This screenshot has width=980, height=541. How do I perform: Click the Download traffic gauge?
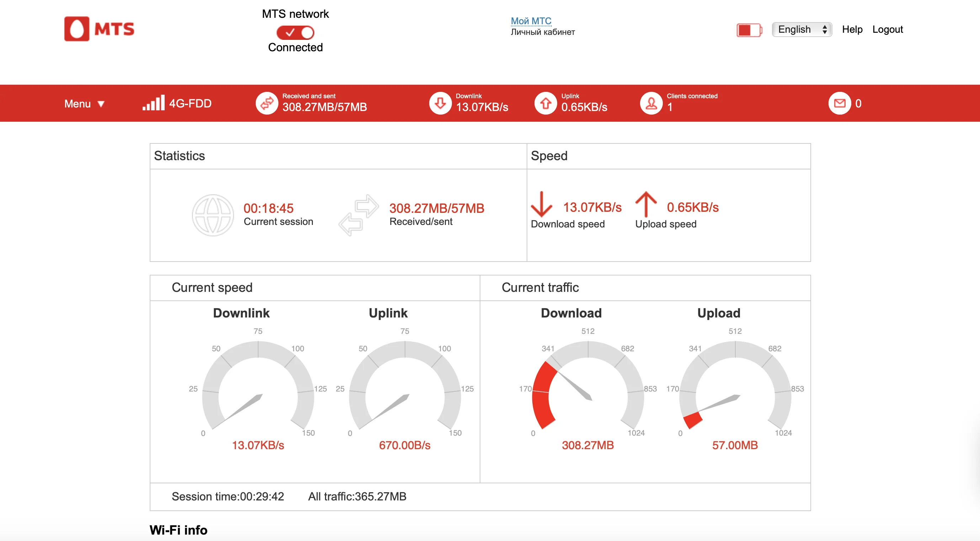tap(587, 384)
